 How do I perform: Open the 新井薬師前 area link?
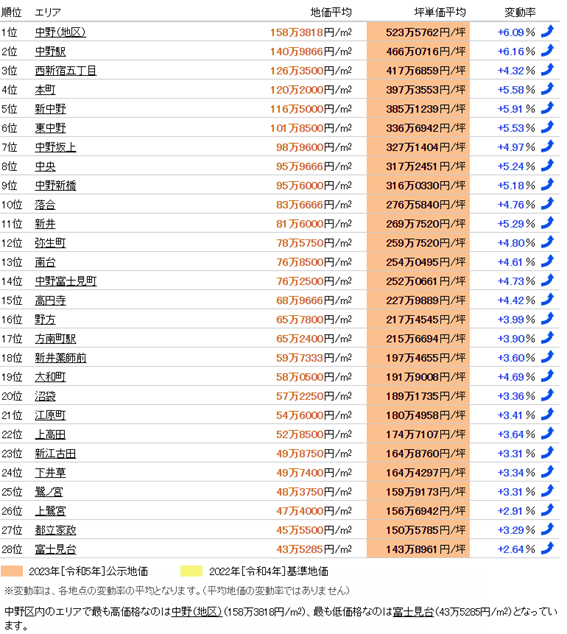61,358
